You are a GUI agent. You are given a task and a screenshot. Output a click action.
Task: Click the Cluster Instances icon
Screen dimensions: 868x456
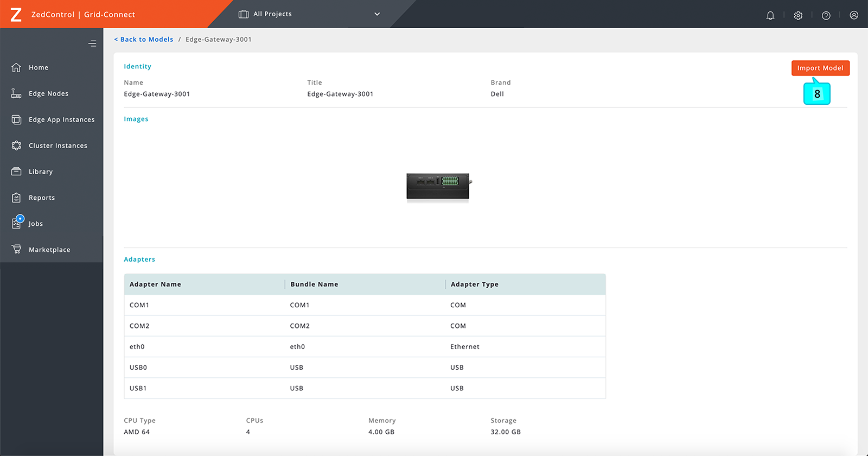[16, 145]
